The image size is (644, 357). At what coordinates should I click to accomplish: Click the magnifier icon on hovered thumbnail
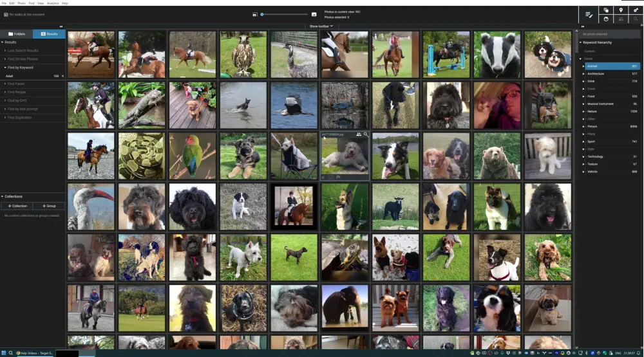click(x=366, y=134)
